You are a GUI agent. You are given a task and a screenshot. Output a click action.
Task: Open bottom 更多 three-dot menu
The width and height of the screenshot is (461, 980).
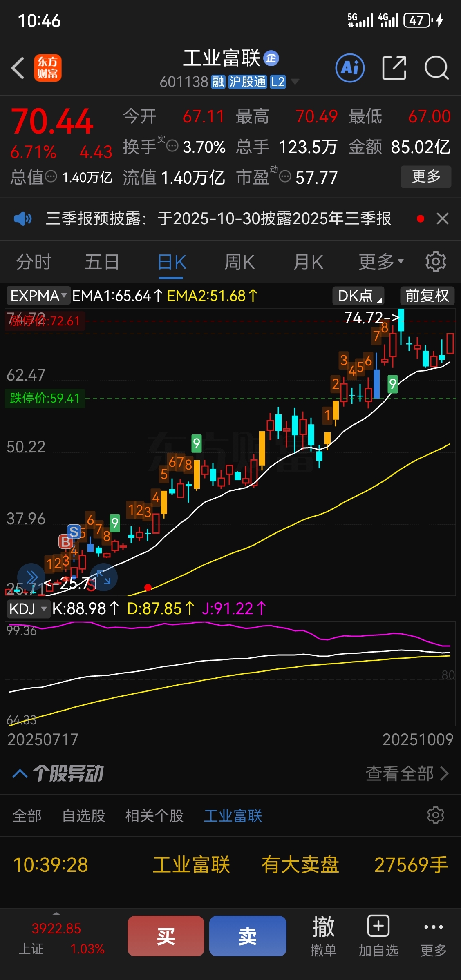pos(434,937)
